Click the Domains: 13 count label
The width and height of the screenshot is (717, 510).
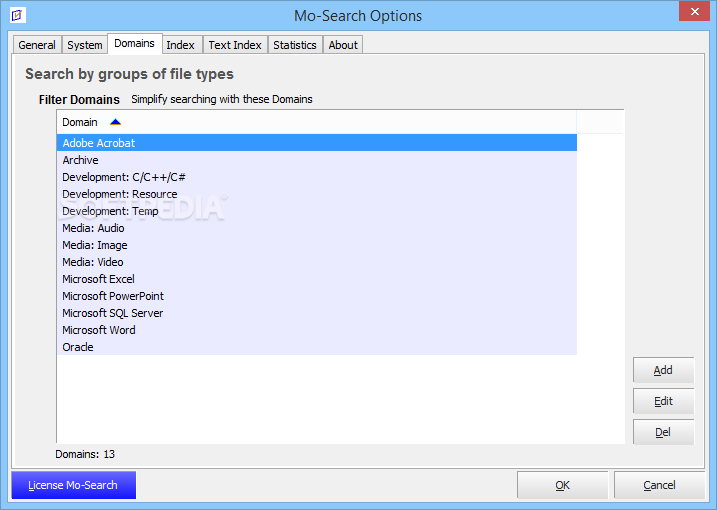[85, 454]
